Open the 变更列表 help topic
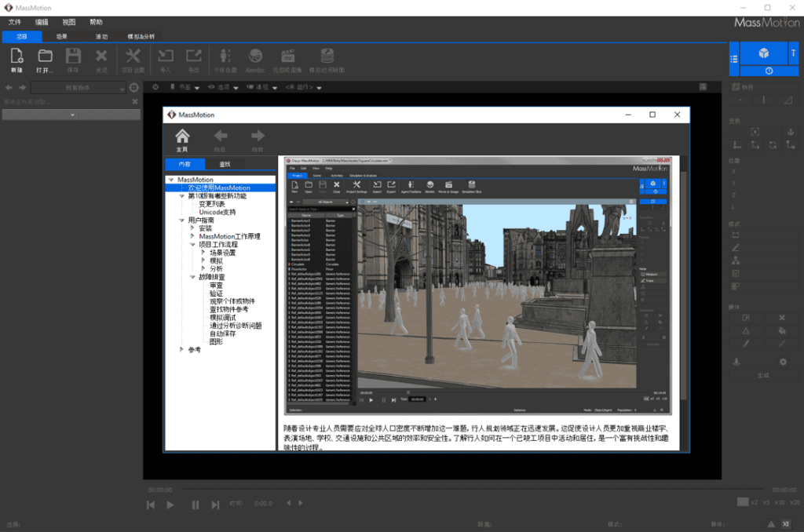 212,204
